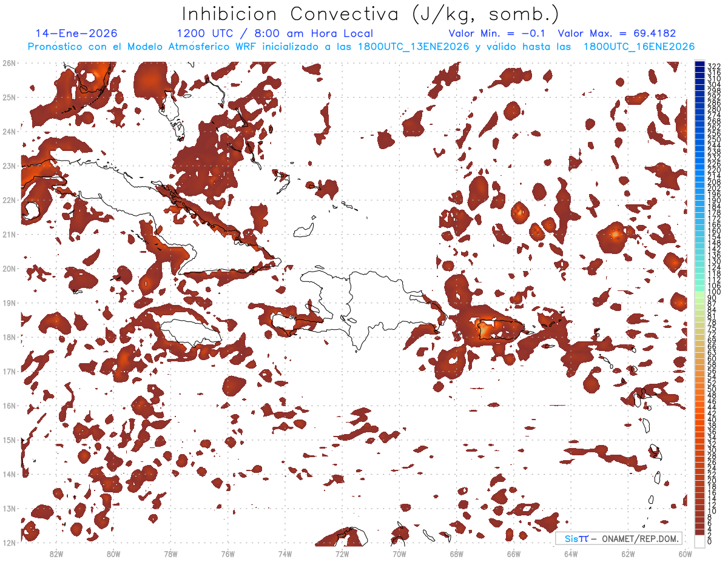Click the "15N" latitude label
Image resolution: width=728 pixels, height=562 pixels.
[9, 440]
